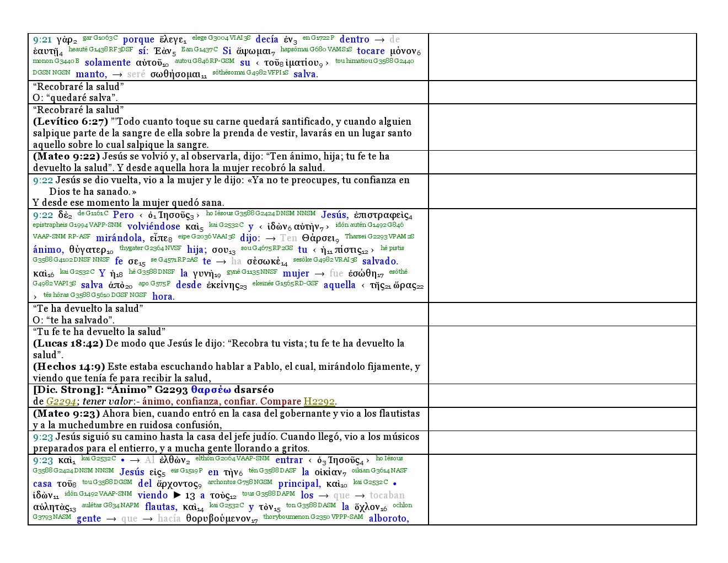Click the blue word "decía"
728x563 pixels.
(x=267, y=40)
